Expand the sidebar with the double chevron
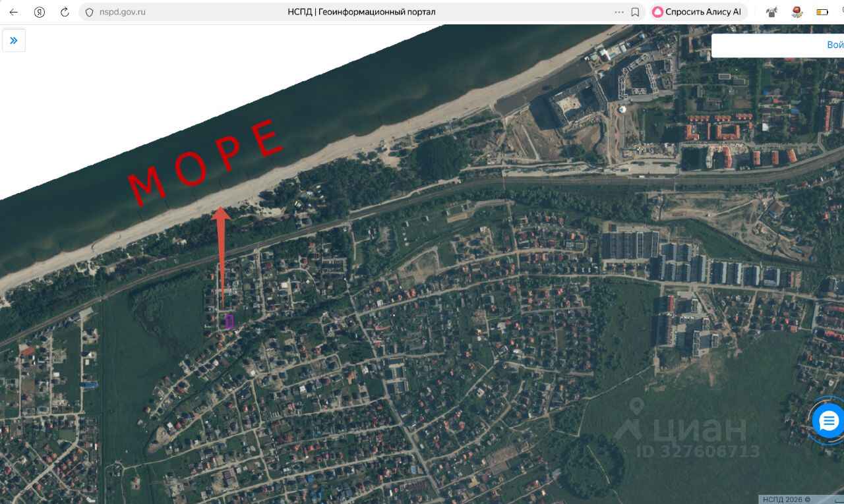The height and width of the screenshot is (504, 844). [14, 40]
